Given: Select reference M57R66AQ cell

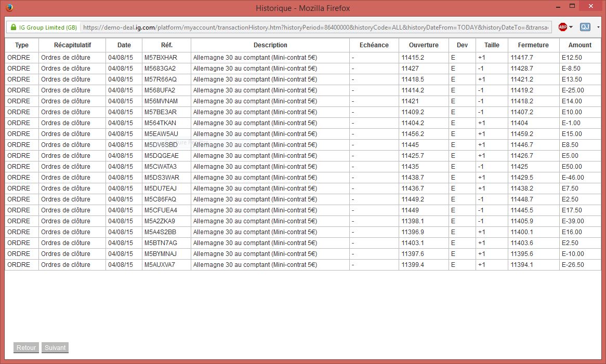Looking at the screenshot, I should [x=167, y=79].
